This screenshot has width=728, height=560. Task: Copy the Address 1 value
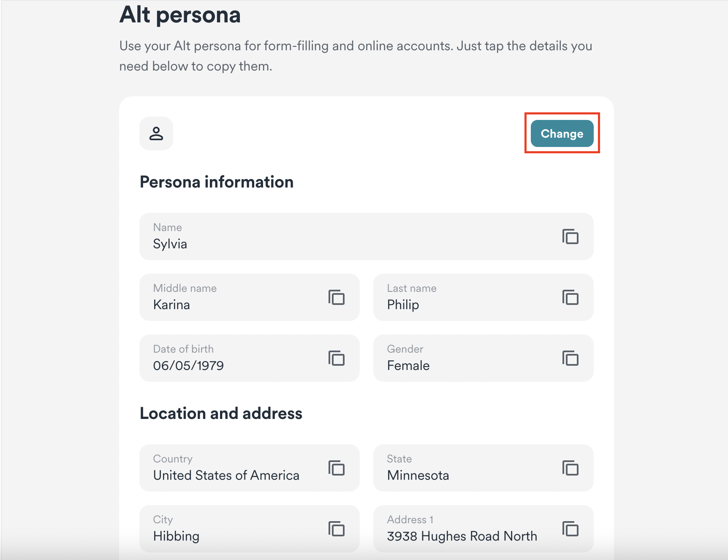[x=570, y=529]
